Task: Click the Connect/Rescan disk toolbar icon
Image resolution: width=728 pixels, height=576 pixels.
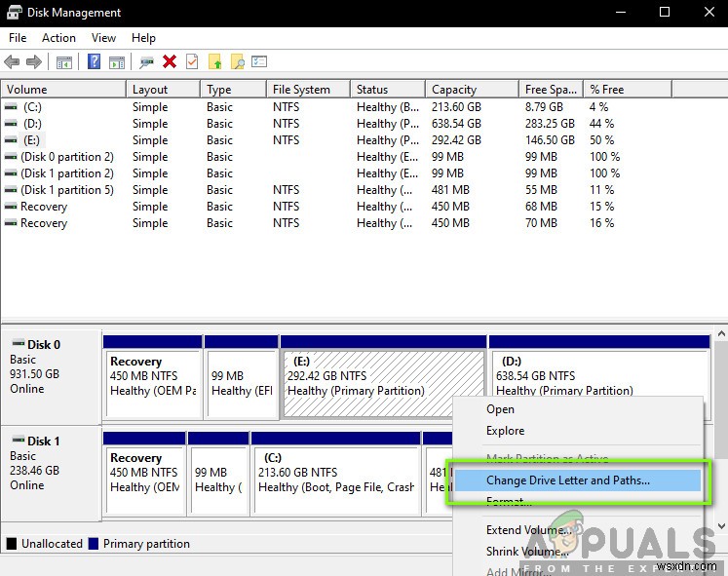Action: click(x=146, y=61)
